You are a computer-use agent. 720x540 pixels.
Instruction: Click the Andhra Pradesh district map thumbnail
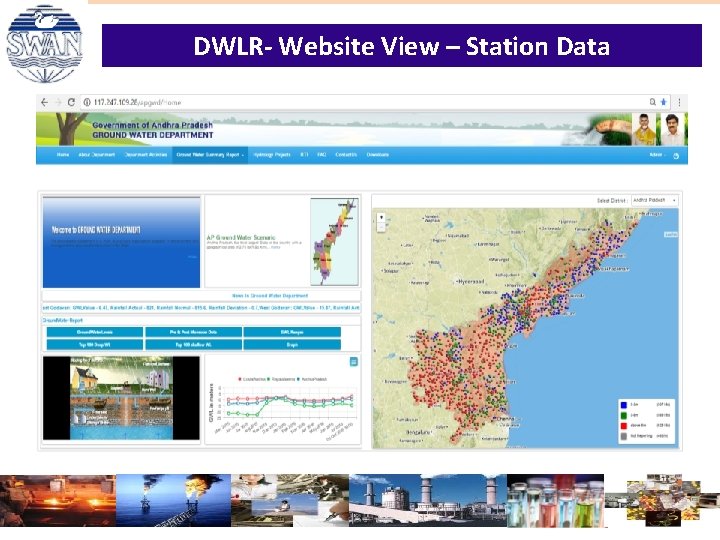[x=334, y=242]
